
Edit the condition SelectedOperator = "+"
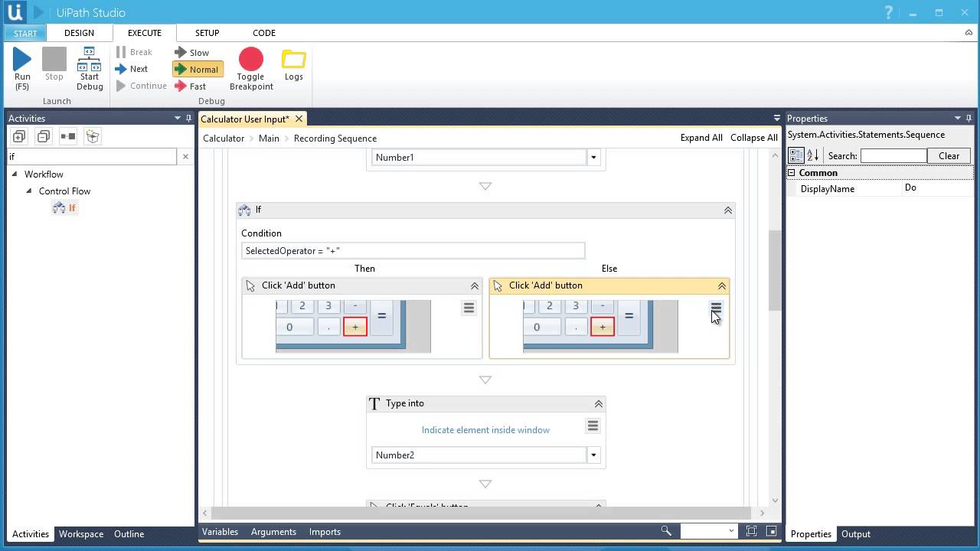point(413,251)
